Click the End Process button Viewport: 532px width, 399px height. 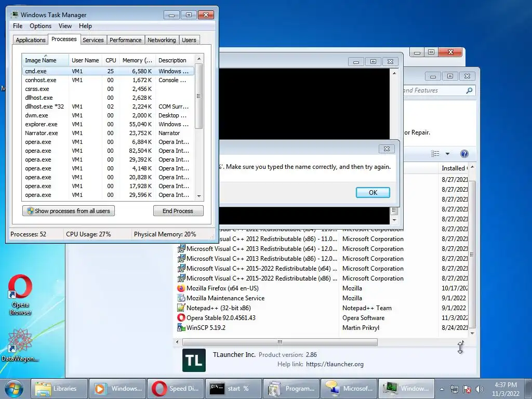coord(178,211)
